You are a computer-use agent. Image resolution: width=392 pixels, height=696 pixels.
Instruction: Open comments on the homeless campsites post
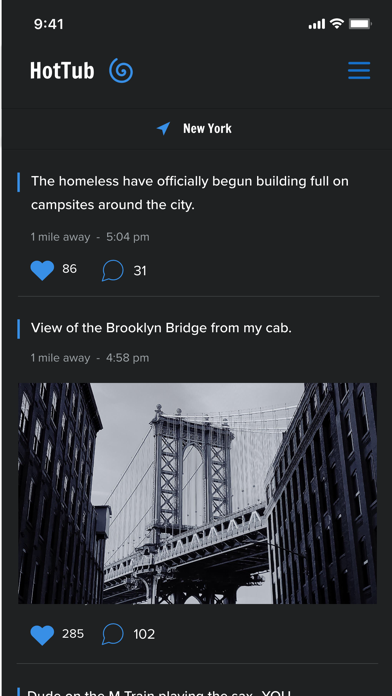pos(113,270)
